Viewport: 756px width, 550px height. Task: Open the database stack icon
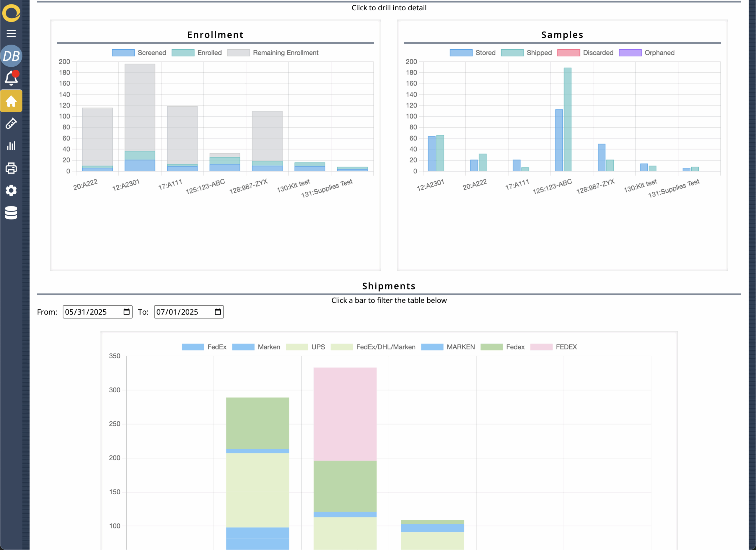tap(11, 213)
